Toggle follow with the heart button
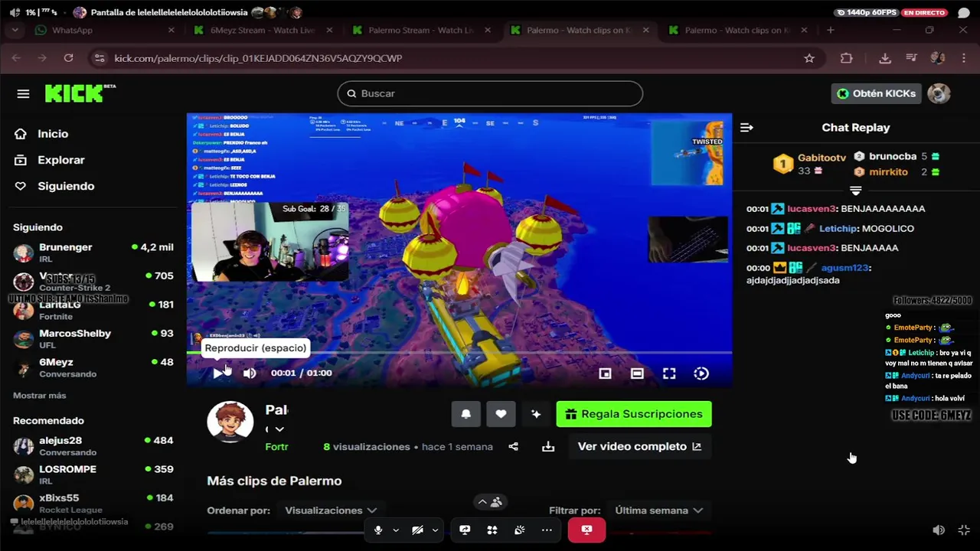This screenshot has height=551, width=980. point(501,414)
